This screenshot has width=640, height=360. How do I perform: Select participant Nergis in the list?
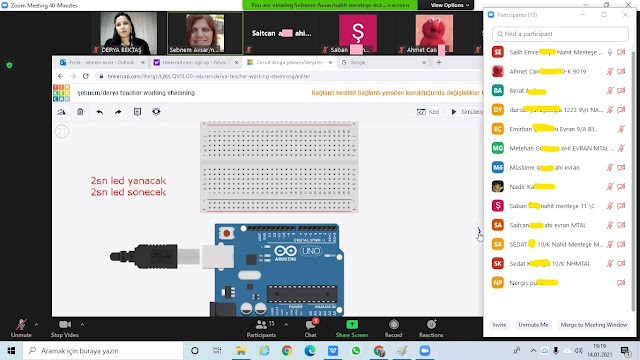[x=558, y=282]
